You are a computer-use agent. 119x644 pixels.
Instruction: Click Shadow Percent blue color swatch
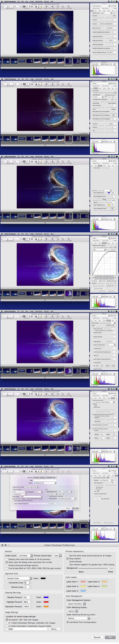[x=46, y=597]
